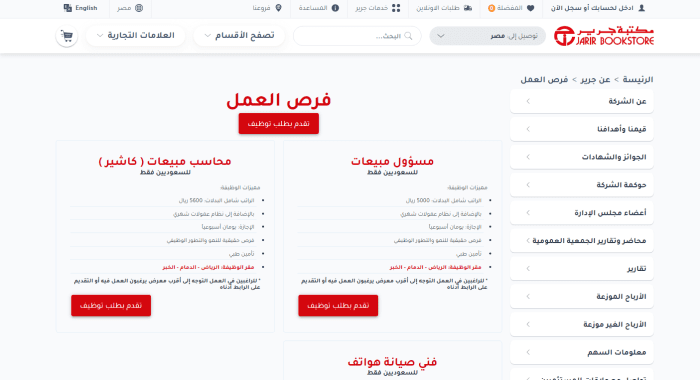Click عن جرير breadcrumb link
The height and width of the screenshot is (380, 700).
(x=595, y=79)
